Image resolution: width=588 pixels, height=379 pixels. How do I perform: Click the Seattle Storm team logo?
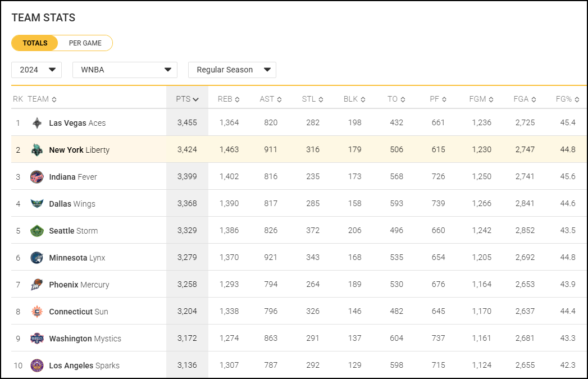pyautogui.click(x=37, y=231)
